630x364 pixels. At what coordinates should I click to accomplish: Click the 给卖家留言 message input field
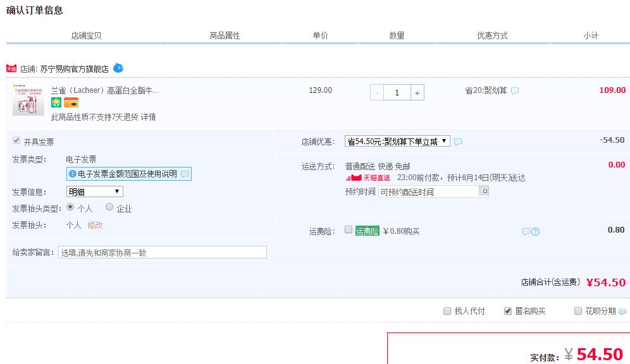163,252
